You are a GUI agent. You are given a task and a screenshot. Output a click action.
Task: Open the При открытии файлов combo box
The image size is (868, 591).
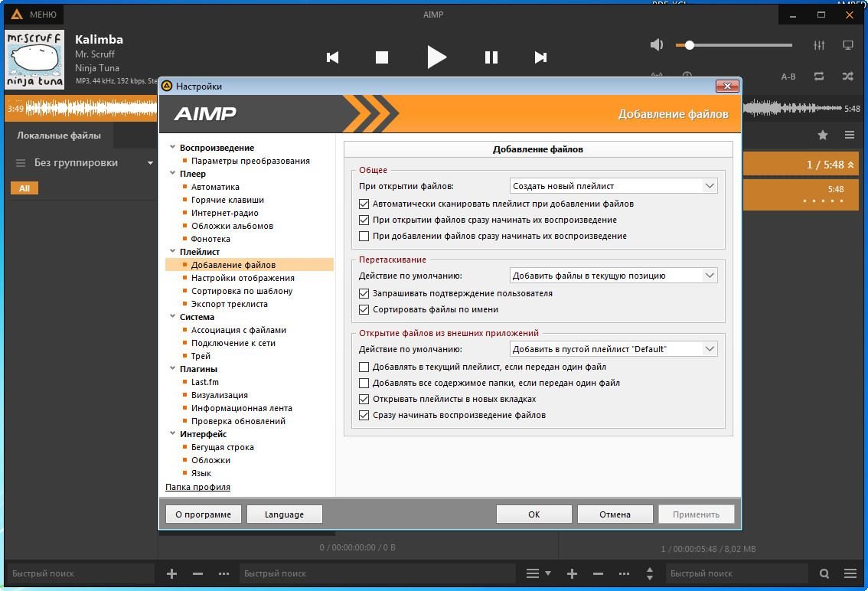pos(613,186)
